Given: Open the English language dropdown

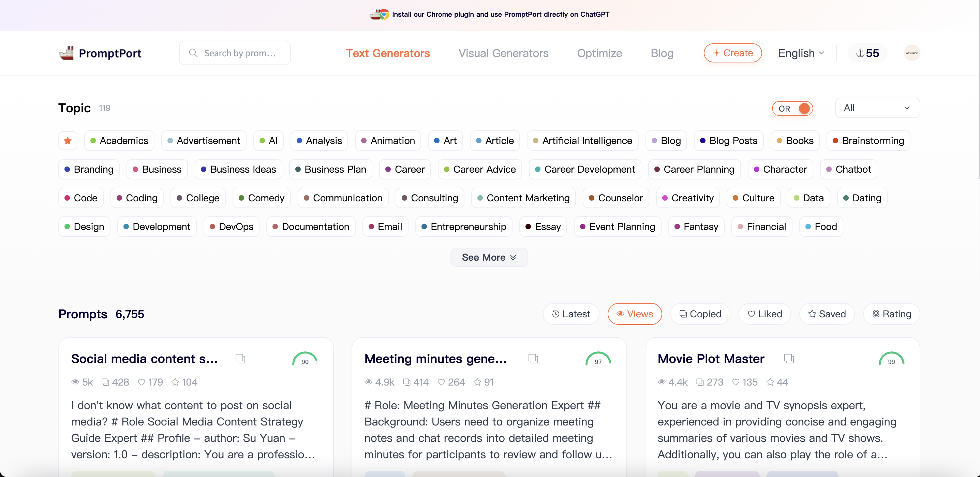Looking at the screenshot, I should pyautogui.click(x=801, y=53).
